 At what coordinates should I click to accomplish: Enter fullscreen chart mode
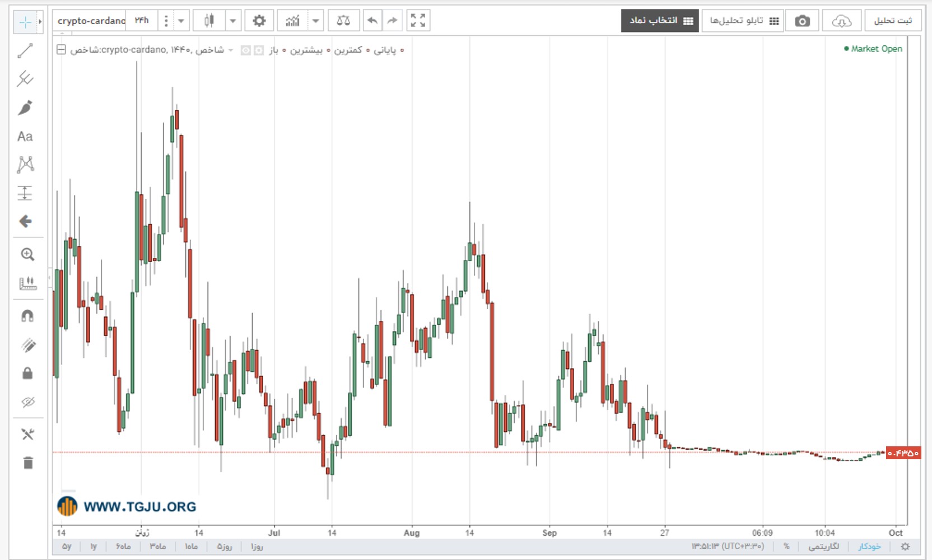tap(418, 21)
